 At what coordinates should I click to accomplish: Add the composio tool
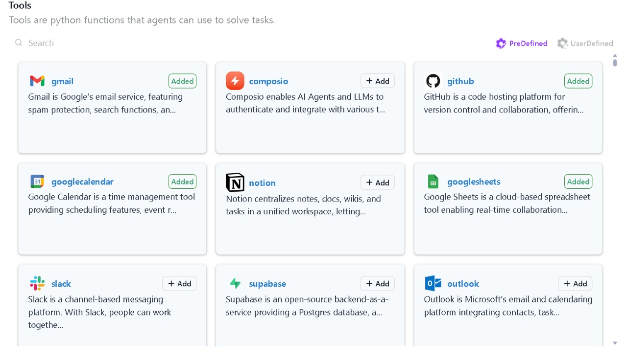coord(378,81)
